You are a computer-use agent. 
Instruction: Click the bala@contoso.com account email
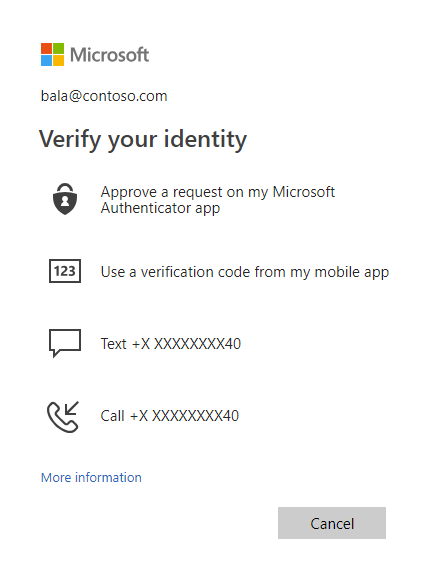[x=104, y=96]
